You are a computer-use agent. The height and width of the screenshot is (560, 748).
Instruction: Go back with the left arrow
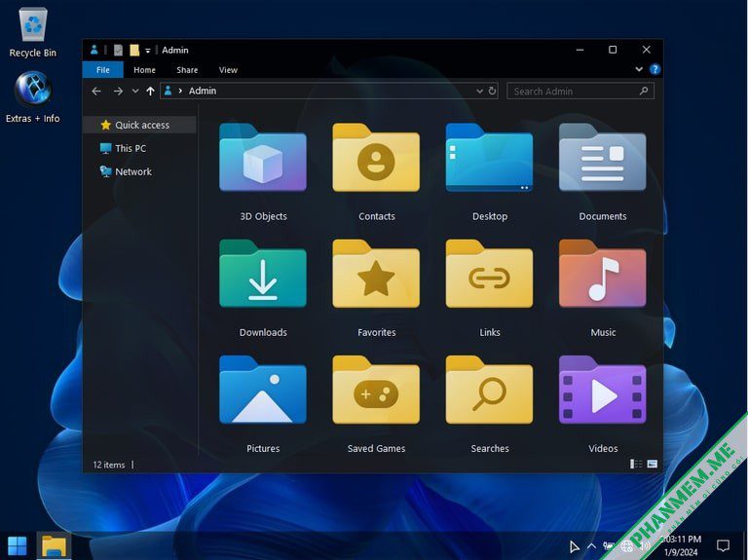point(96,91)
